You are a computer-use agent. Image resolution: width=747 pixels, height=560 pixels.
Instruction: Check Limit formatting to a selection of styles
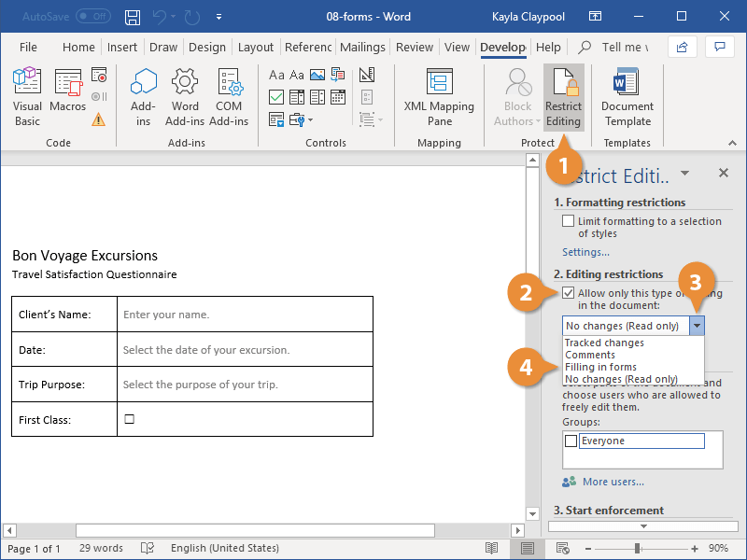(568, 221)
